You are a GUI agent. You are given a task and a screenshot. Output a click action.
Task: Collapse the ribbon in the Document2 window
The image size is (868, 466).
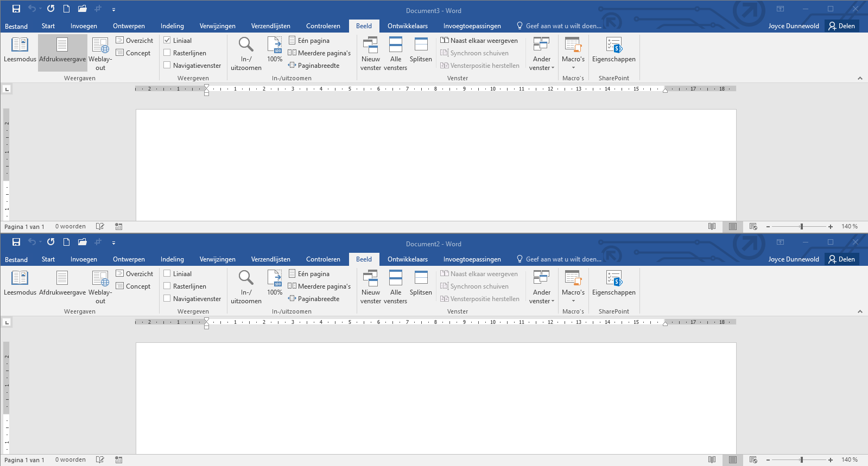pos(860,311)
